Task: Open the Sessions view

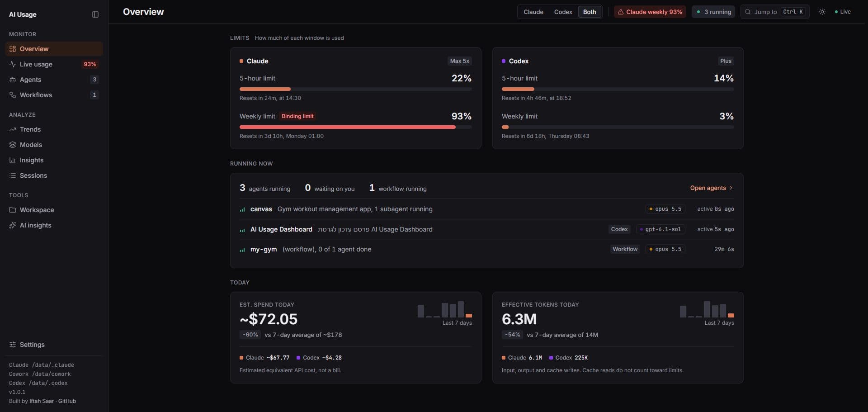Action: click(x=54, y=175)
